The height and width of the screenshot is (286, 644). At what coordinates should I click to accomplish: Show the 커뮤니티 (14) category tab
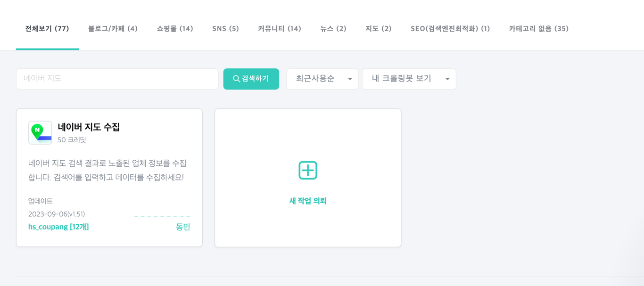[x=280, y=29]
